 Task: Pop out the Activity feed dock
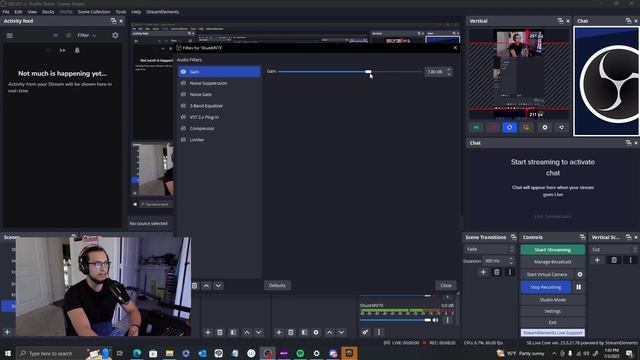(x=113, y=21)
